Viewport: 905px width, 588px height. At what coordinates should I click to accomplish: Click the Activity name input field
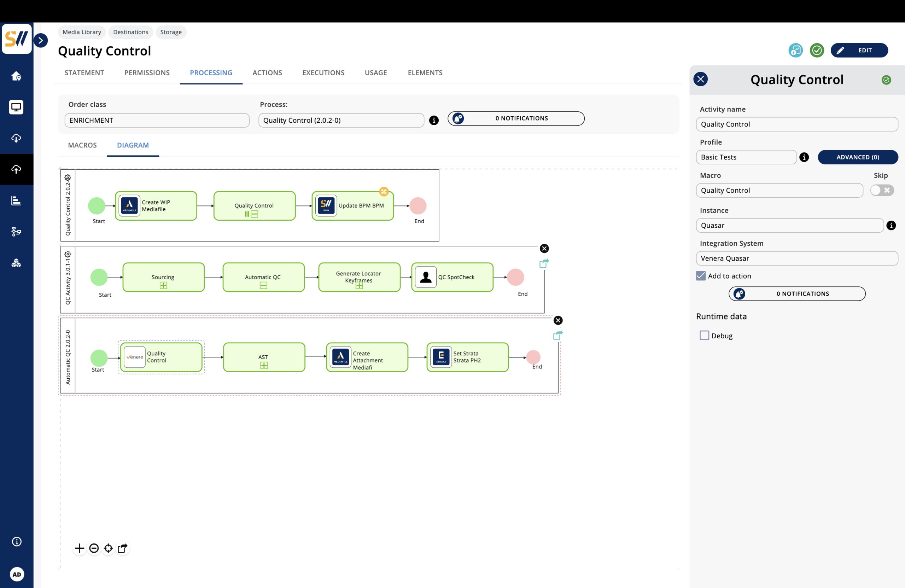pos(796,124)
